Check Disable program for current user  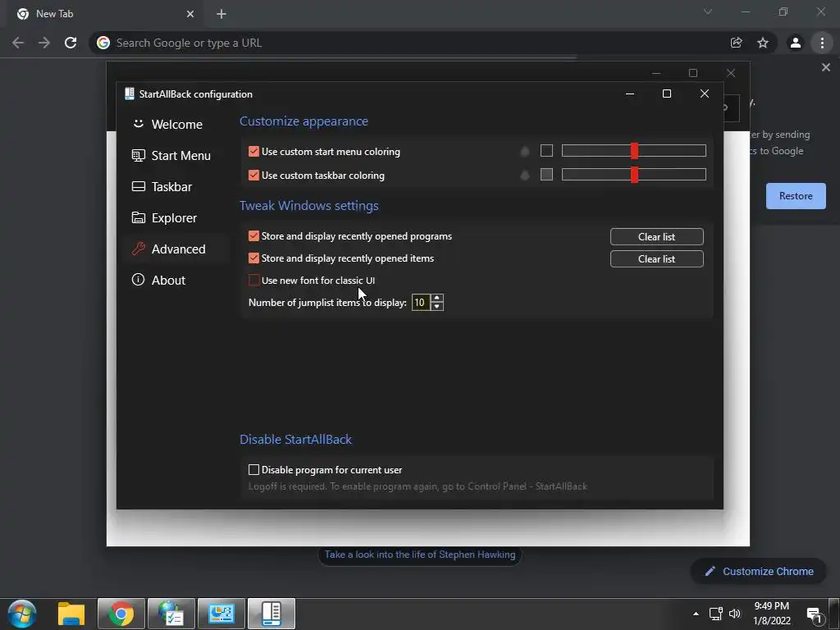coord(254,470)
